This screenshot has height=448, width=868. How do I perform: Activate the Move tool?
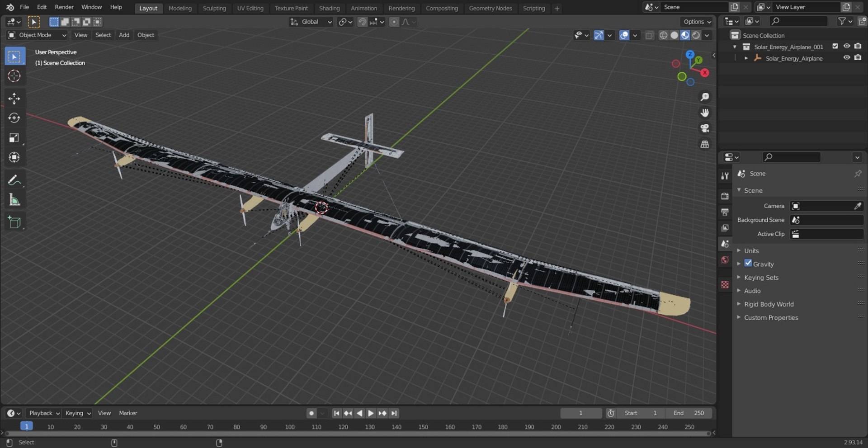14,99
